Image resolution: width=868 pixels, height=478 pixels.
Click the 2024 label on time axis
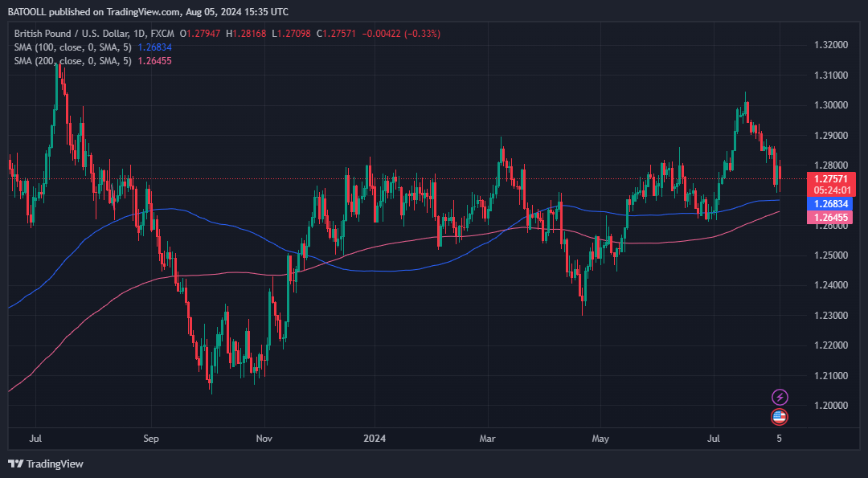[375, 439]
